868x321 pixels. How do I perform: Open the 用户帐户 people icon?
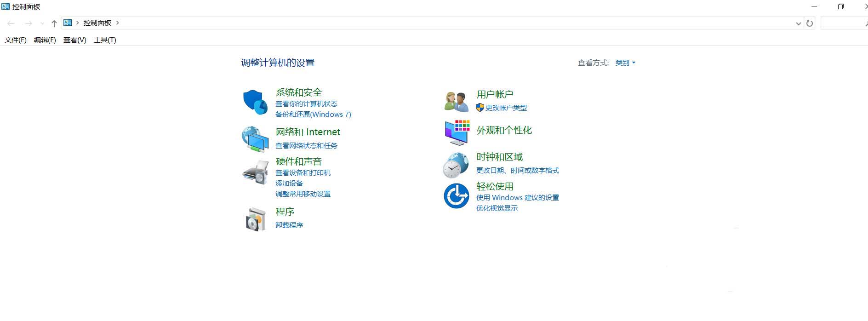pyautogui.click(x=456, y=101)
